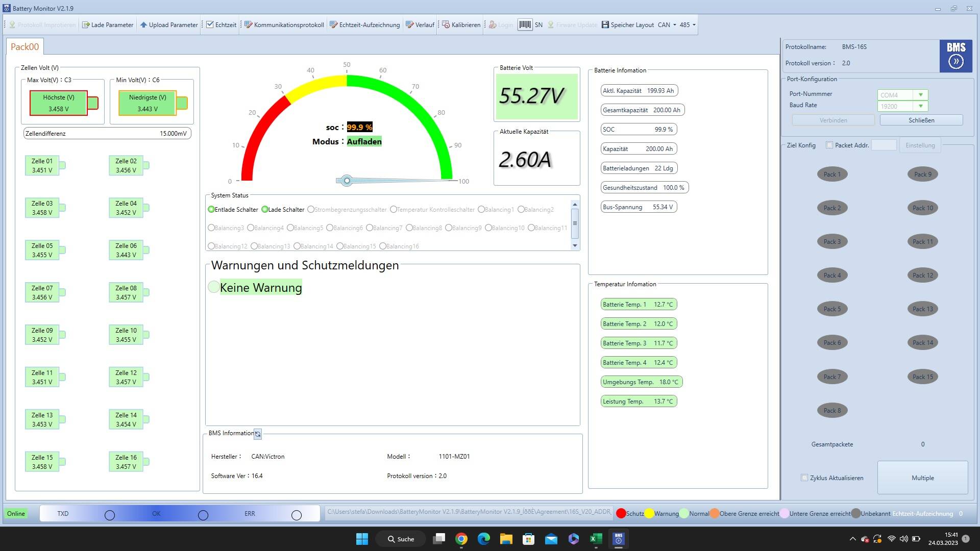Switch to the Pack00 tab
Screen dimensions: 980x551
[x=24, y=46]
